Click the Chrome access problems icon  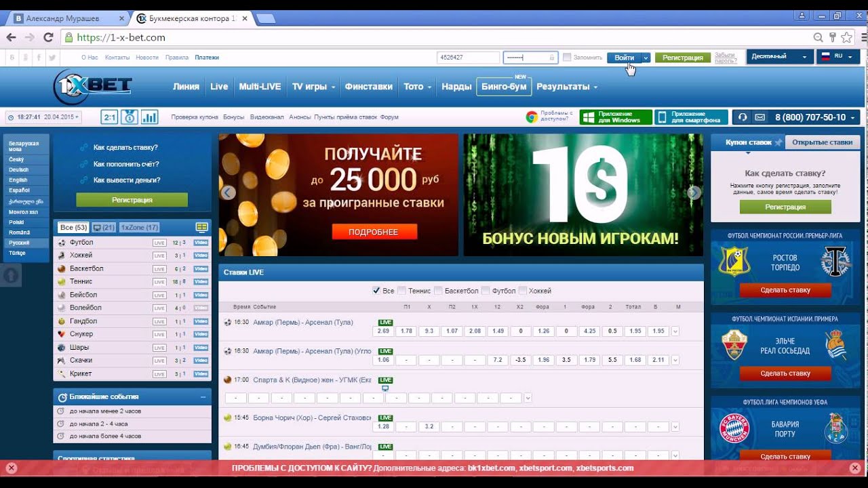click(x=532, y=117)
